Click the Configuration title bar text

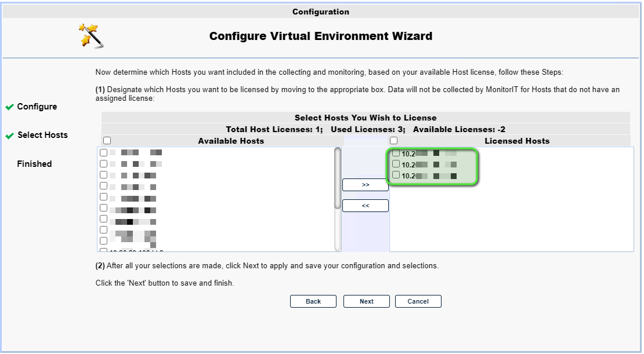point(321,12)
